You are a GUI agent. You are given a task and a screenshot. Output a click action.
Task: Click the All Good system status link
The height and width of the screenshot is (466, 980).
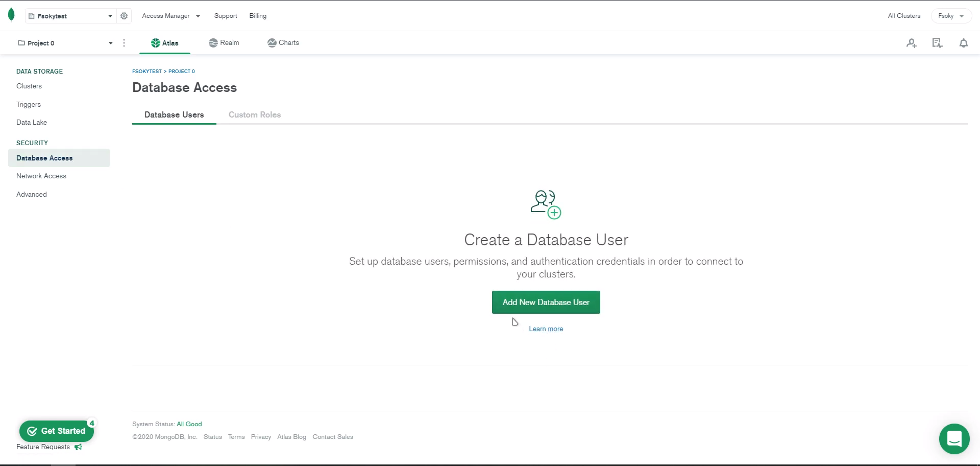click(x=189, y=424)
